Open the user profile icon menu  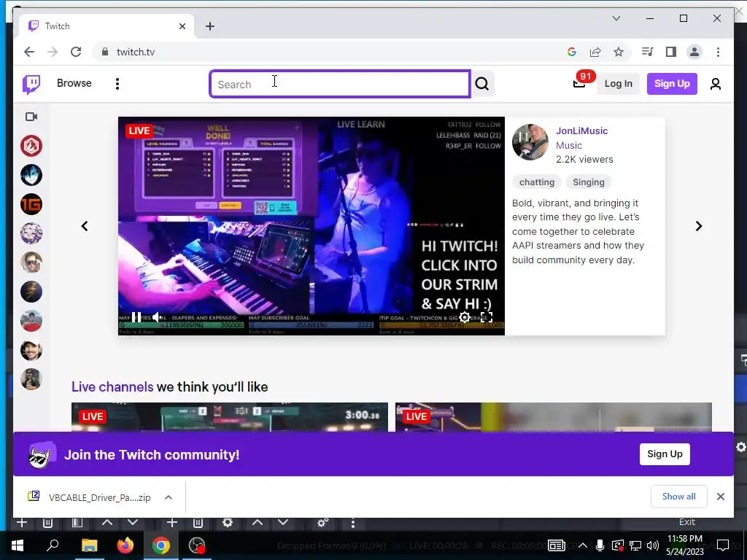click(x=715, y=84)
